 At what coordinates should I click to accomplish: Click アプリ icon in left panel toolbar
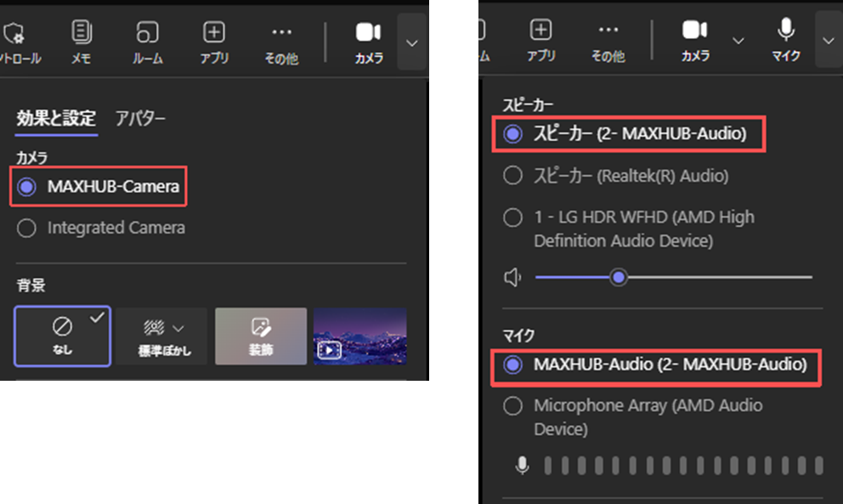214,42
